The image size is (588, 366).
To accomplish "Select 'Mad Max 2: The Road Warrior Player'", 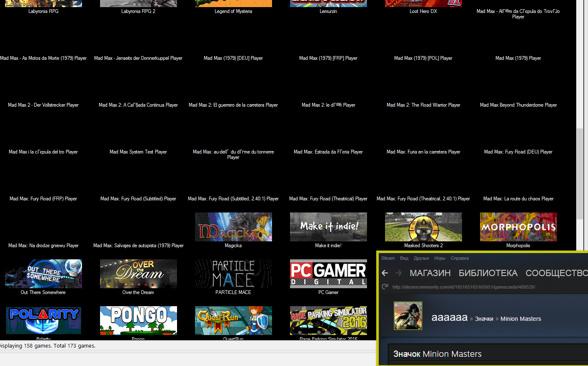I will tap(423, 105).
